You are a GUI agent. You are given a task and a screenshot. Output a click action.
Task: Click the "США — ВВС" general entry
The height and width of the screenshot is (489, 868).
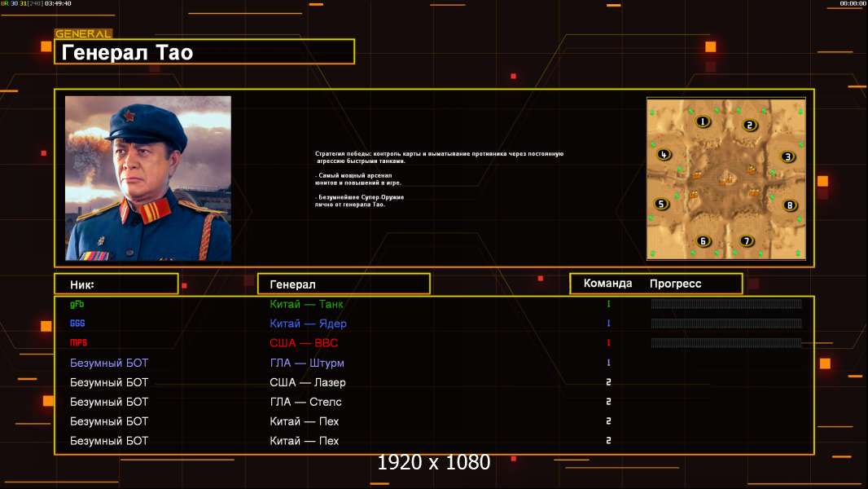(304, 343)
